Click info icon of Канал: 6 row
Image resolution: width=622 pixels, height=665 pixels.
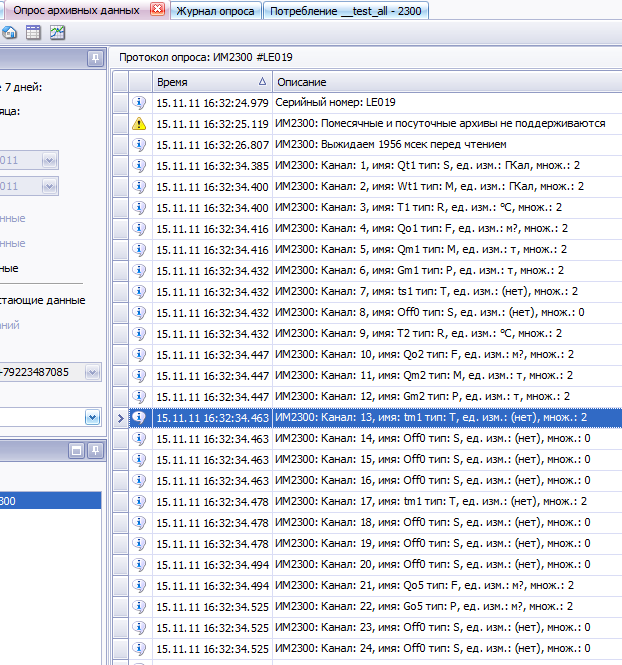point(139,271)
